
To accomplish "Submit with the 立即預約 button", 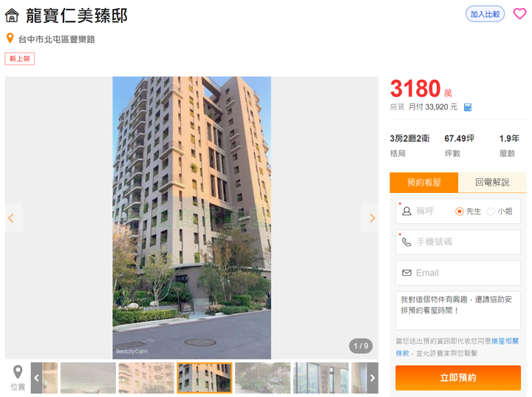I will click(x=457, y=378).
